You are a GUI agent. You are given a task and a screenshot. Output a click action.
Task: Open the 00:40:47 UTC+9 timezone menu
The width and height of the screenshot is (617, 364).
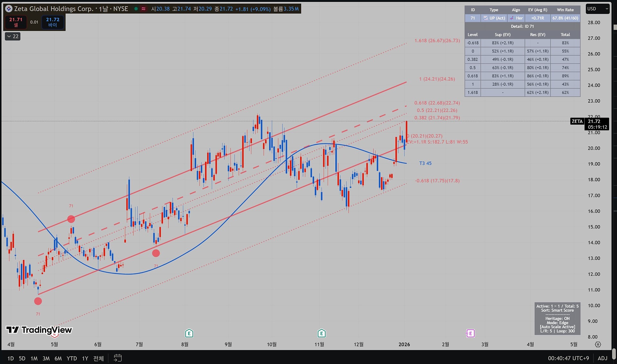(x=568, y=358)
